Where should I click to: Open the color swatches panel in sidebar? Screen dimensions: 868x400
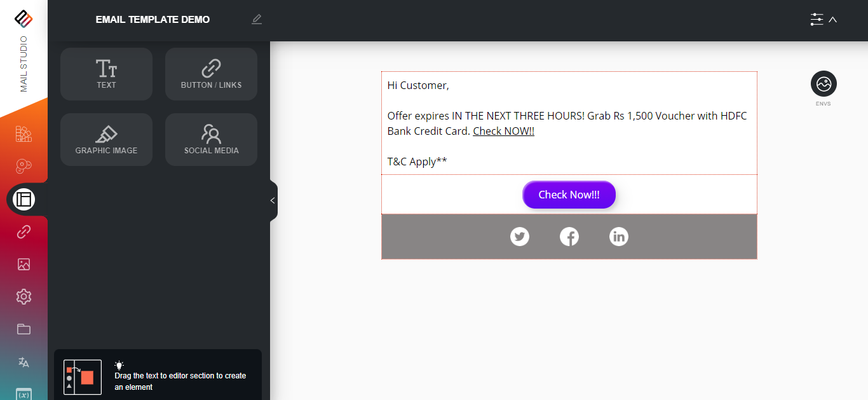tap(24, 134)
